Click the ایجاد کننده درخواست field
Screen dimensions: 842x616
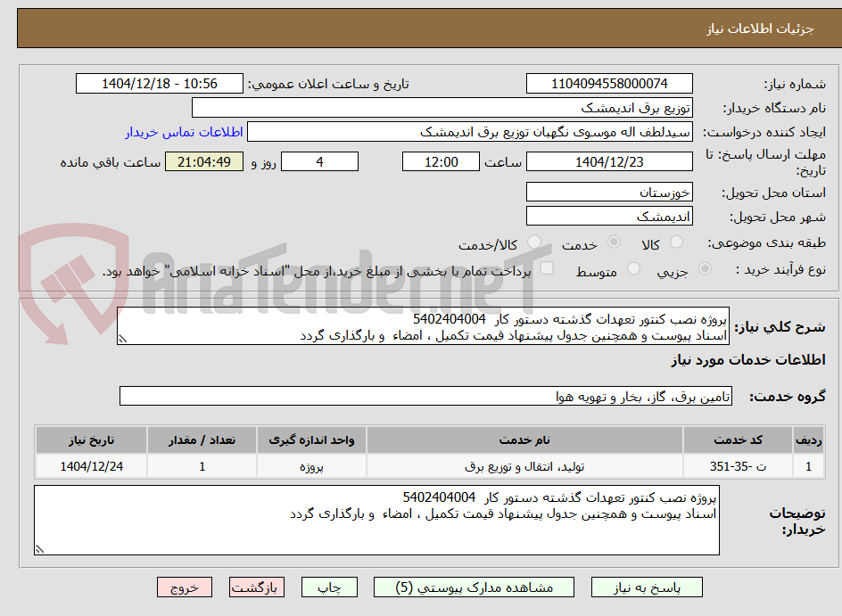coord(470,132)
